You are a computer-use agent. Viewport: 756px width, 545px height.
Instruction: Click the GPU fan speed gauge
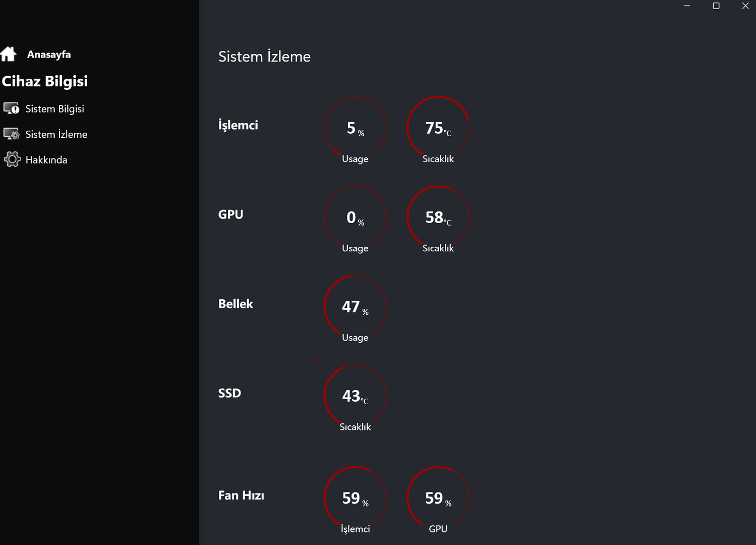coord(438,498)
